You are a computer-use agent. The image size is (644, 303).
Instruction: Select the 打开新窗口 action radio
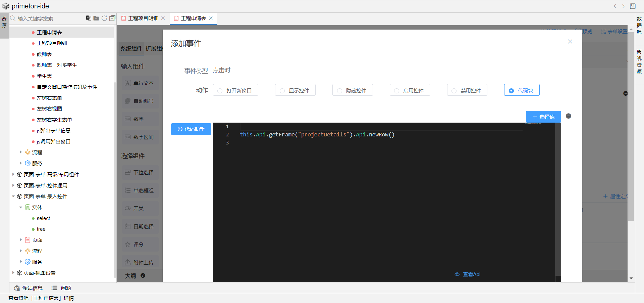click(220, 91)
